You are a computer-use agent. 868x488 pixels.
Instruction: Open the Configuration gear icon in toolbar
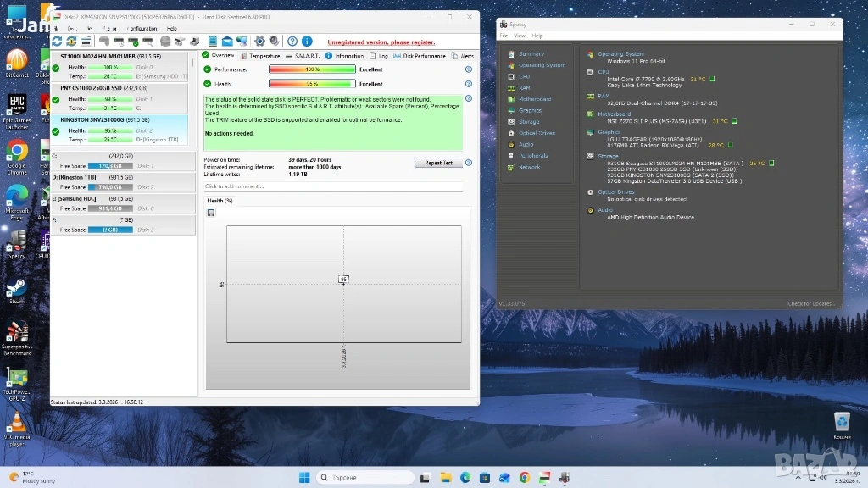pyautogui.click(x=260, y=41)
